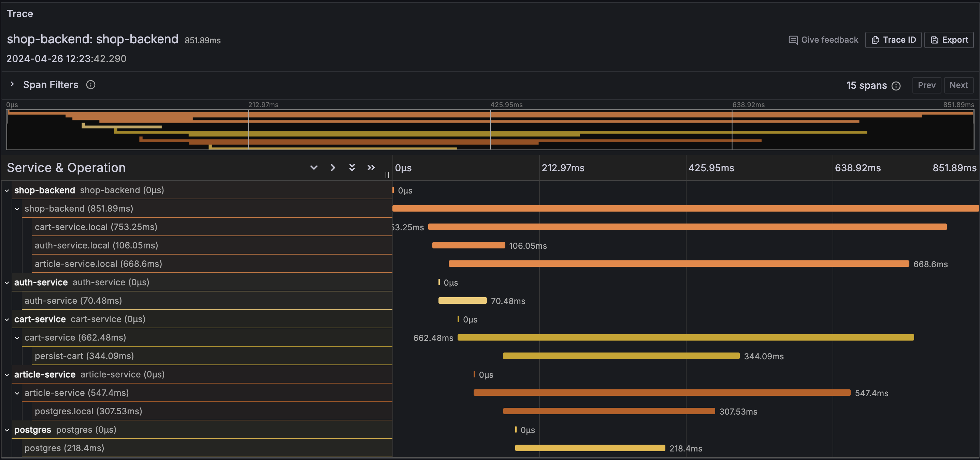Screen dimensions: 980x460
Task: Collapse the postgres service group
Action: 6,430
